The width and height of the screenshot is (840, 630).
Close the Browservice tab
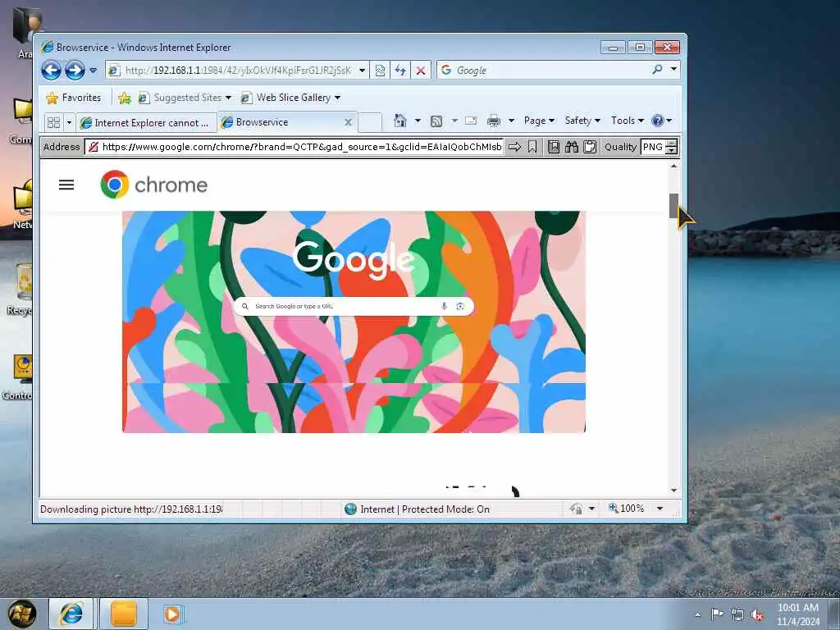pos(348,122)
